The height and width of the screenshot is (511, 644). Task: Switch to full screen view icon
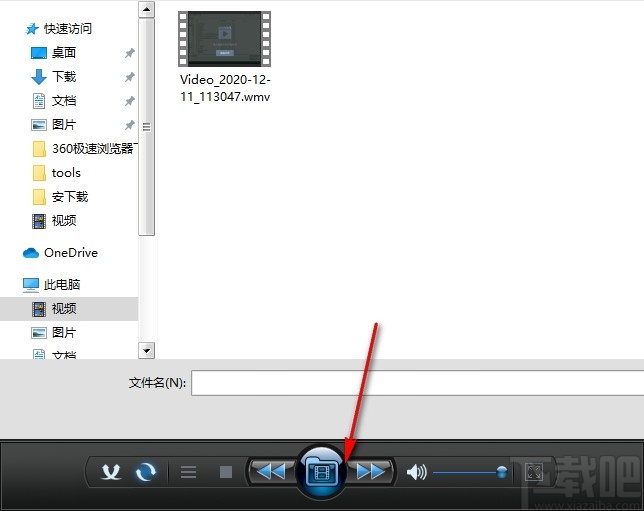[534, 472]
